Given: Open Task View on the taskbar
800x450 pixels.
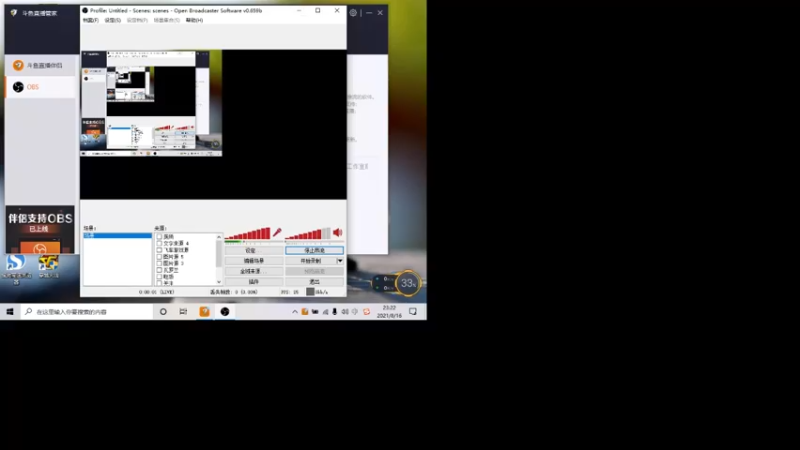Looking at the screenshot, I should tap(183, 311).
